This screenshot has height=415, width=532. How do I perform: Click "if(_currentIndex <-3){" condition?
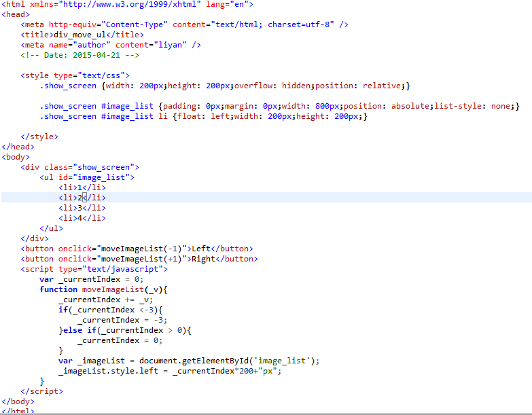point(111,310)
